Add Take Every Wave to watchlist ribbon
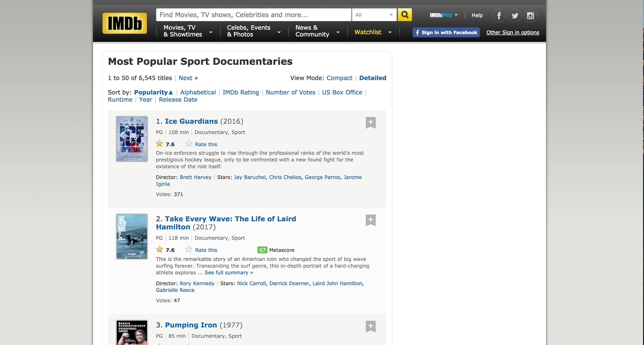Screen dimensions: 644x345 (x=371, y=220)
